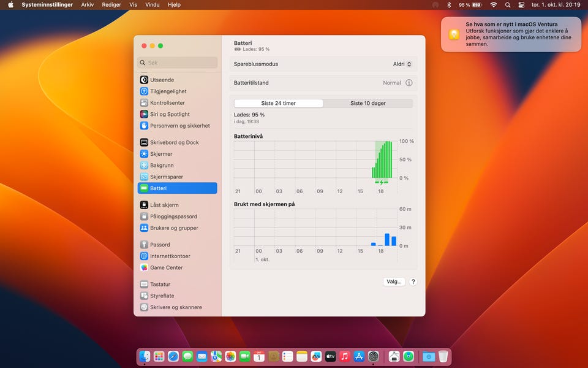This screenshot has width=588, height=368.
Task: Open Safari from the Dock
Action: [173, 356]
